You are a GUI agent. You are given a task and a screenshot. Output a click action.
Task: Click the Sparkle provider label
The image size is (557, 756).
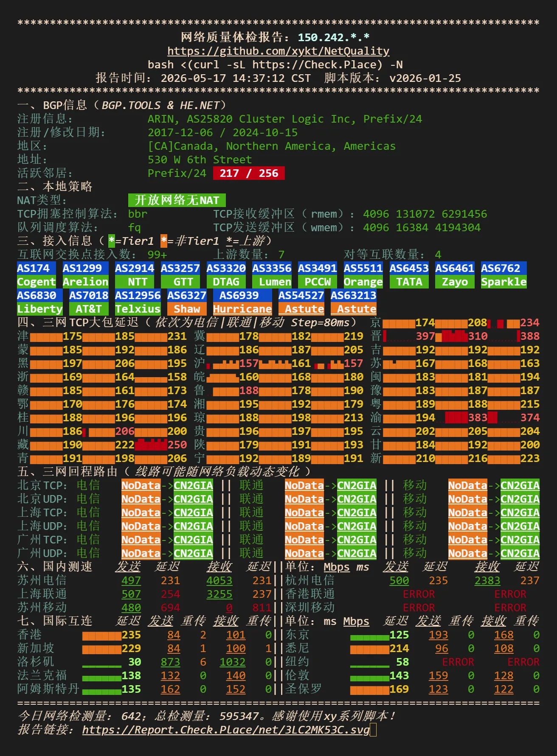[504, 282]
